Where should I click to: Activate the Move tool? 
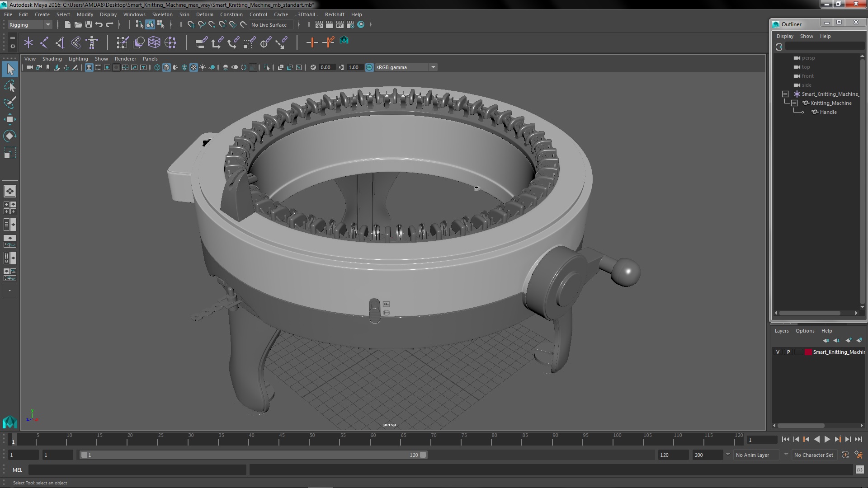coord(9,119)
